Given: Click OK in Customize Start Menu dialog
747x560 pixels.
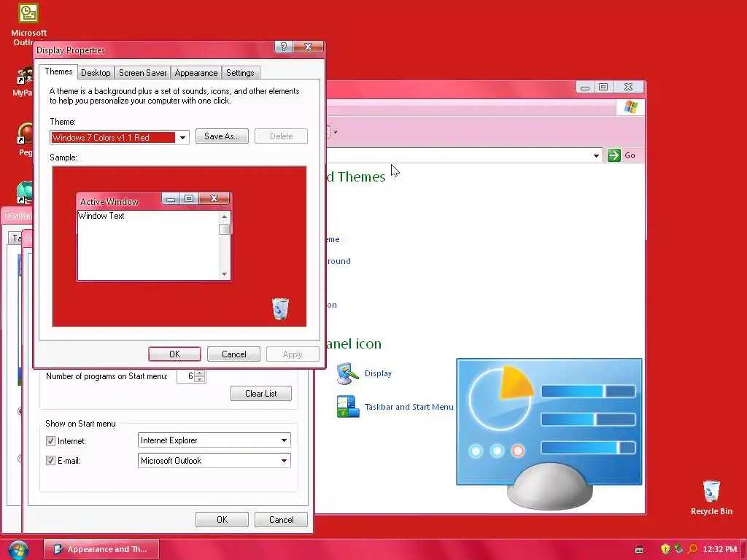Looking at the screenshot, I should point(222,519).
